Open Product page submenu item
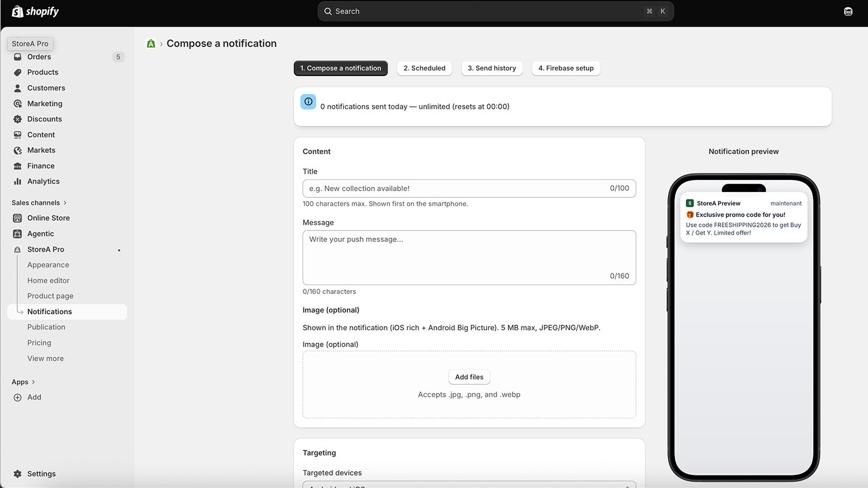868x488 pixels. coord(50,296)
